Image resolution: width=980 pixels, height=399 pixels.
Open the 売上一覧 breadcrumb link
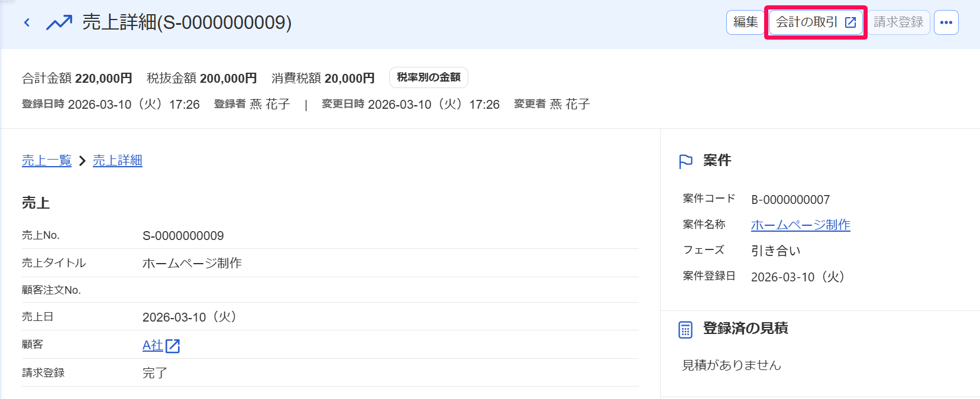(47, 160)
